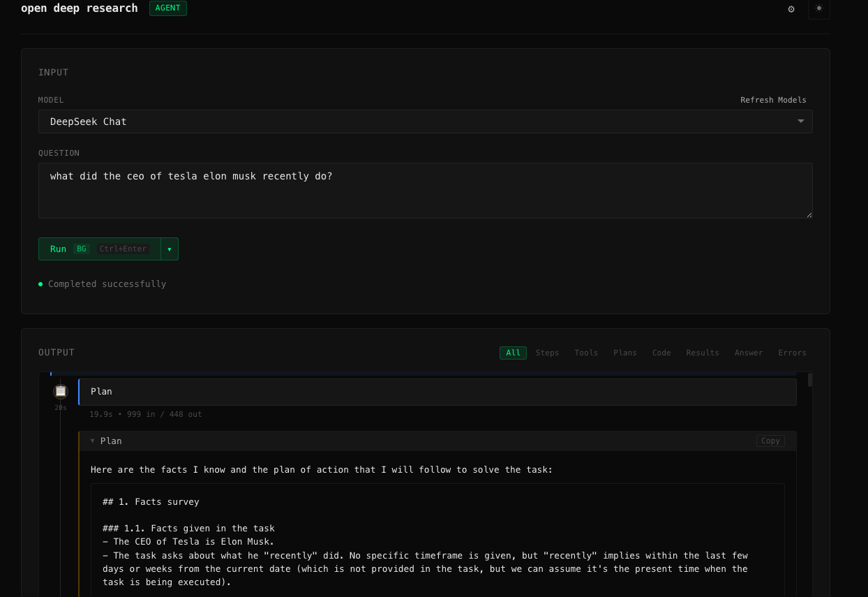Switch to the Steps filter tab
Screen dimensions: 868x597
(x=547, y=353)
